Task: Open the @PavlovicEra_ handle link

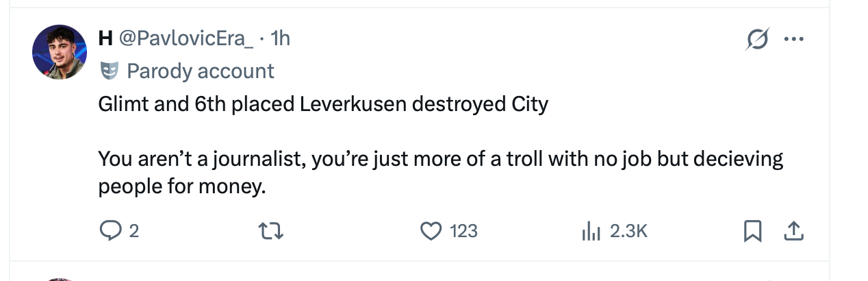Action: tap(186, 38)
